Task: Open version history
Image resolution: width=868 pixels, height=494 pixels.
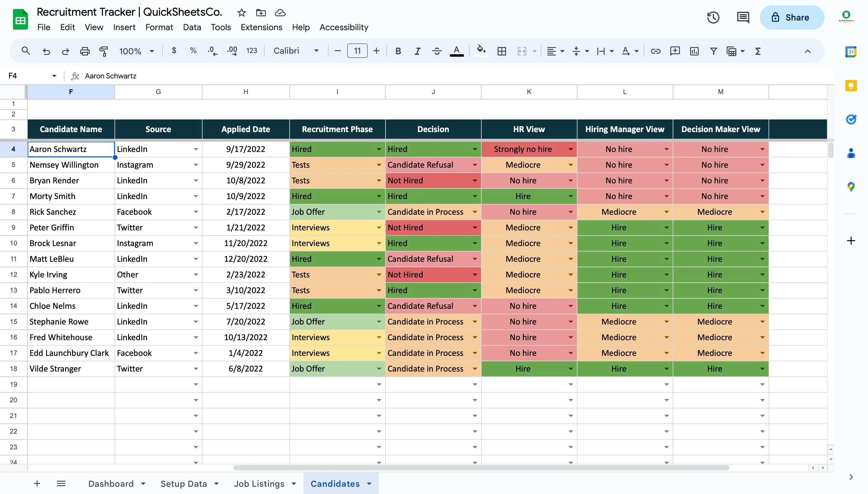Action: 713,17
